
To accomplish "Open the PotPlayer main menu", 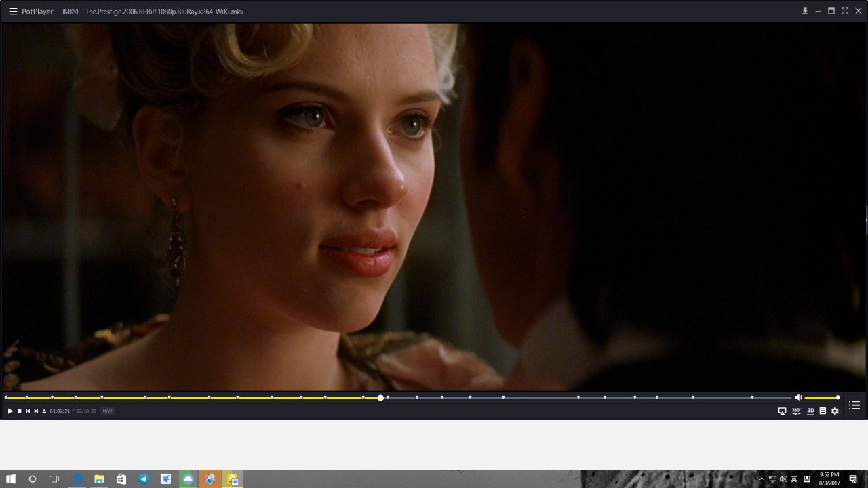I will click(13, 12).
